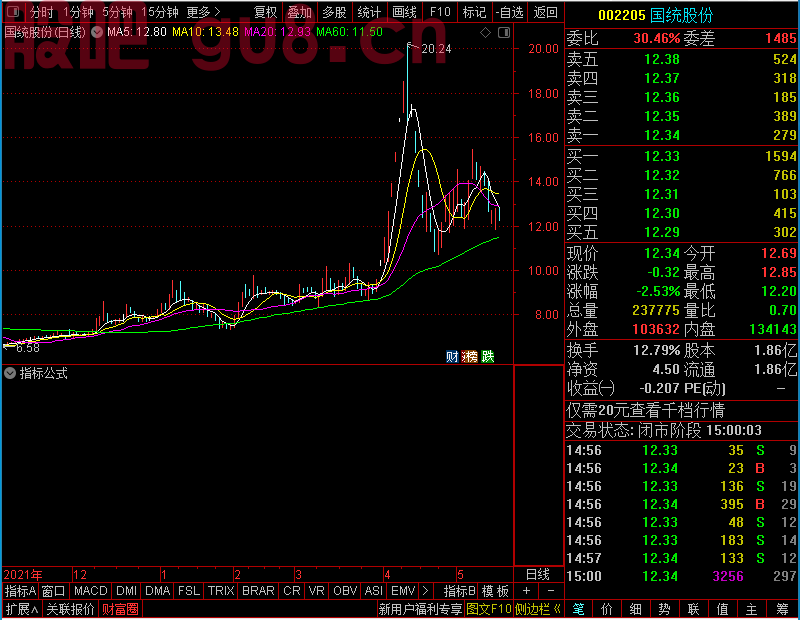The height and width of the screenshot is (620, 800).
Task: Open the dropdown next to 国统股份(日线)
Action: (97, 32)
